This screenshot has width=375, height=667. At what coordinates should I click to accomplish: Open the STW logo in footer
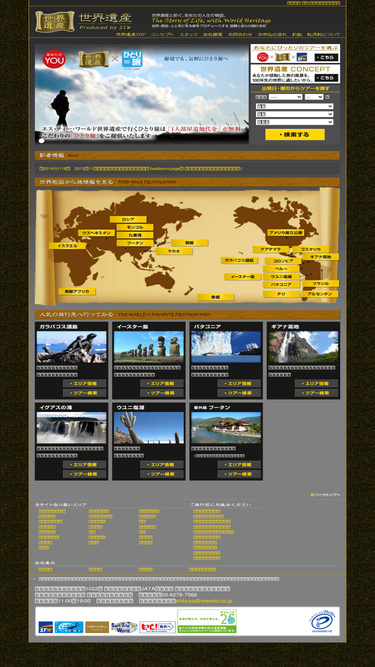45,627
